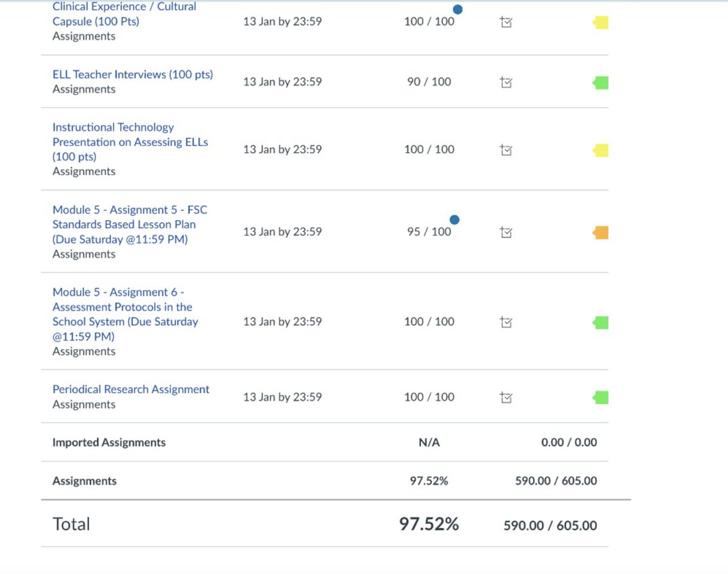Open the ELL Teacher Interviews assignment
Viewport: 728px width, 574px height.
point(132,74)
